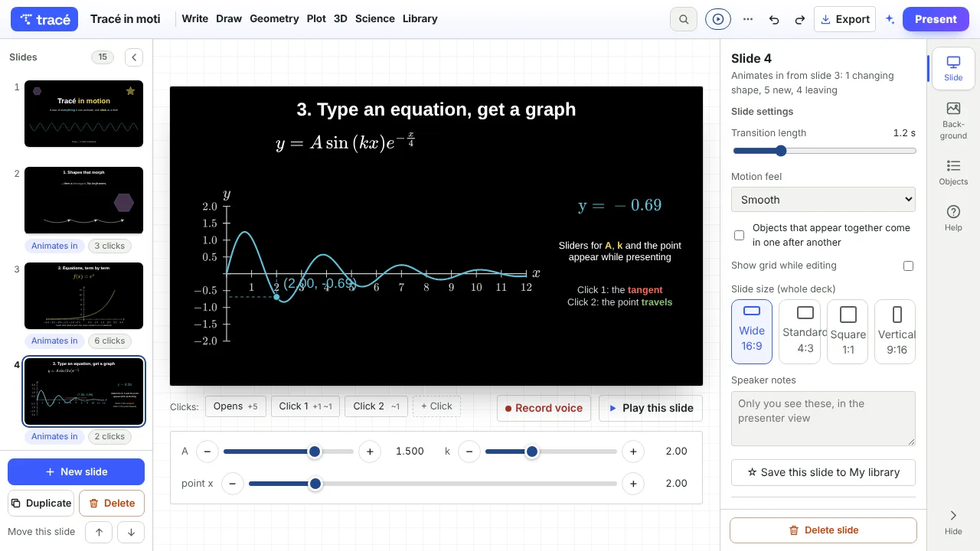Open the Geometry menu
Image resolution: width=980 pixels, height=551 pixels.
tap(274, 19)
